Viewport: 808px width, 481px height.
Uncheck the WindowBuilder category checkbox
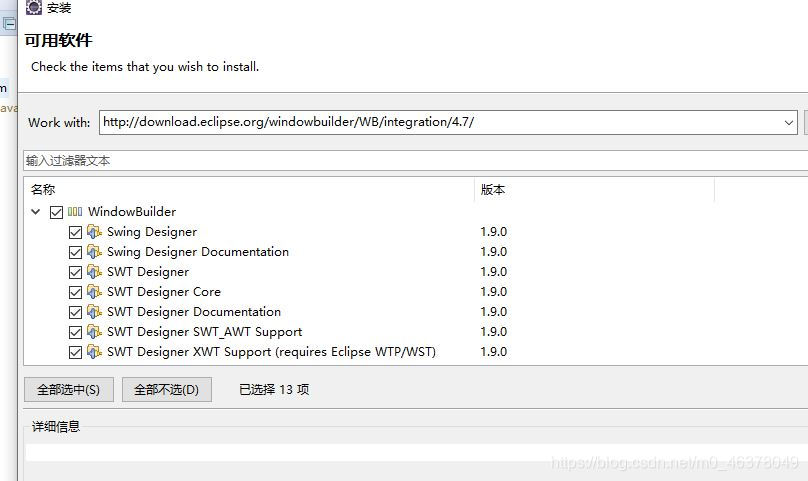(x=56, y=212)
